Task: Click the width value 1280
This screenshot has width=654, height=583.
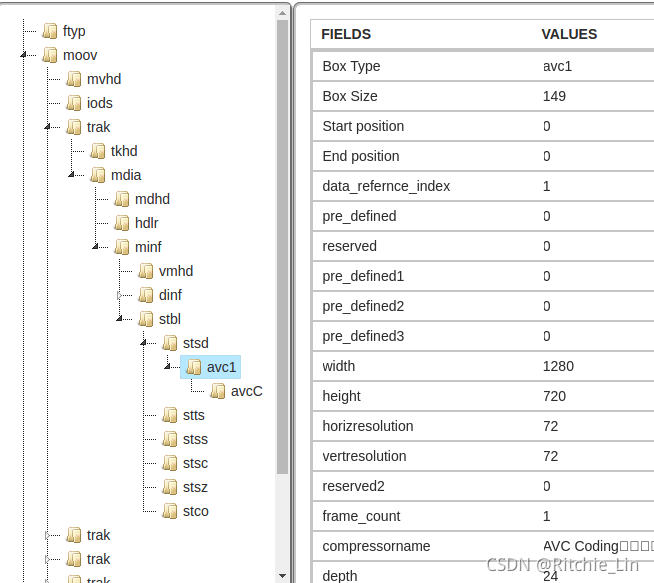Action: click(x=558, y=366)
